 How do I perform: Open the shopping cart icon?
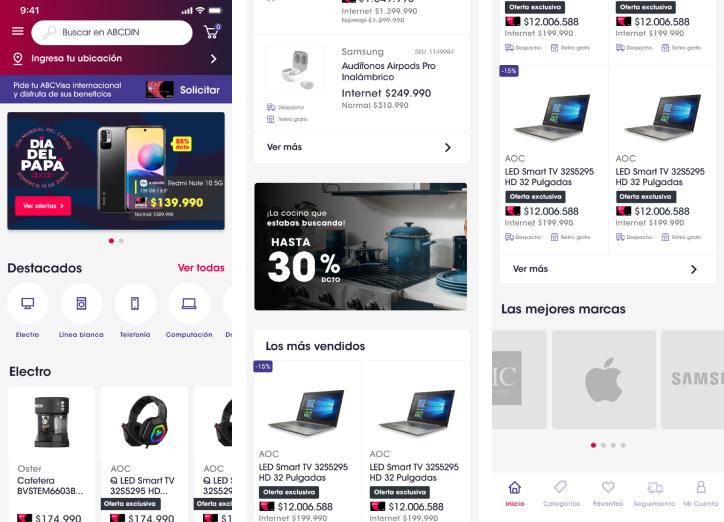(212, 31)
